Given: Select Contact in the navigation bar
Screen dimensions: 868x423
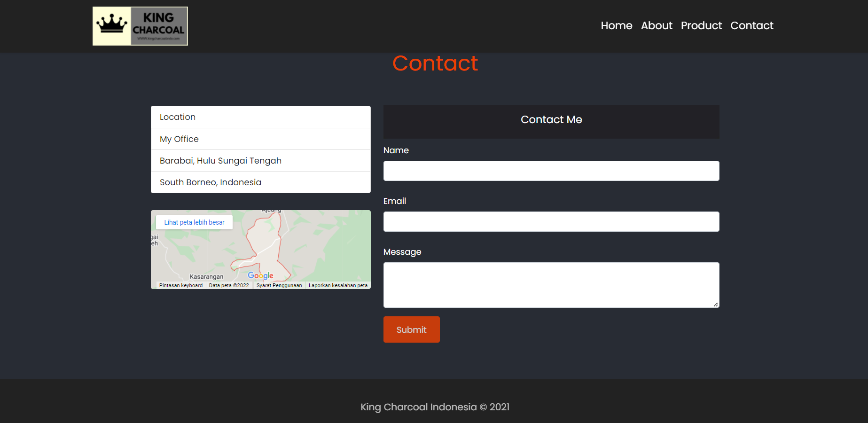Looking at the screenshot, I should tap(751, 25).
